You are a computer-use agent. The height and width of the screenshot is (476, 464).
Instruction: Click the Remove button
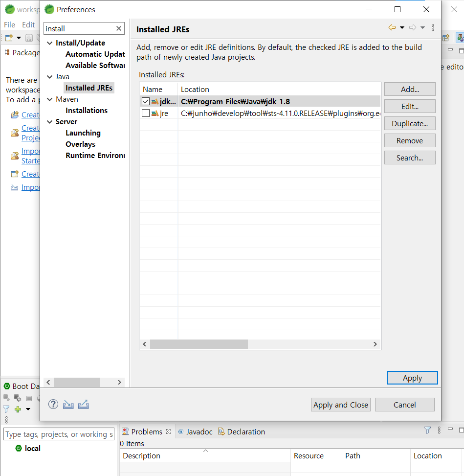click(410, 140)
